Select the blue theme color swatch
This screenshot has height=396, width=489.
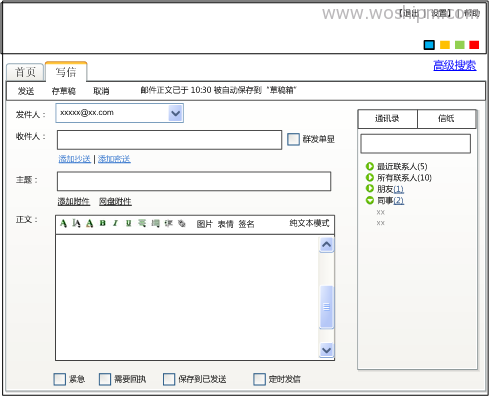click(429, 45)
